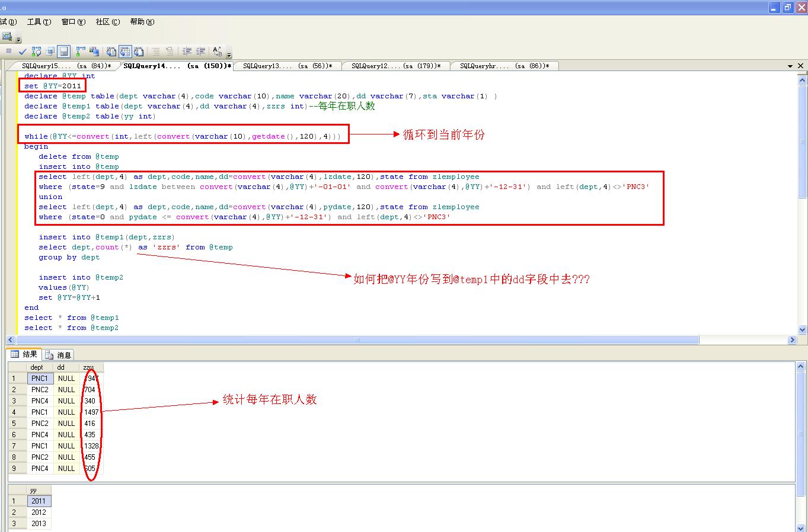Place cursor on 'select * from @temp2' line
The image size is (808, 532).
pos(72,328)
